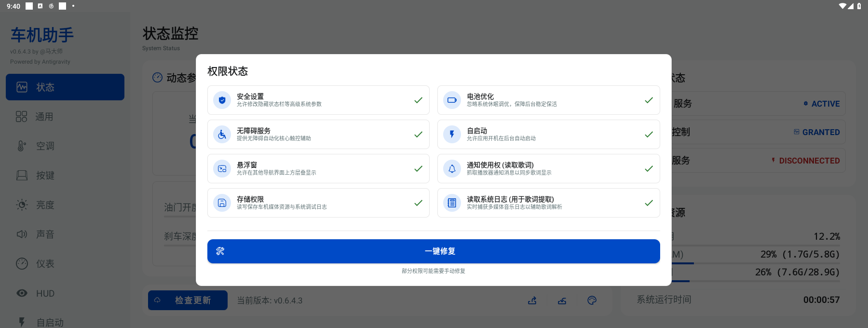868x328 pixels.
Task: Toggle the checkmark for 读取系统日志
Action: coord(649,203)
